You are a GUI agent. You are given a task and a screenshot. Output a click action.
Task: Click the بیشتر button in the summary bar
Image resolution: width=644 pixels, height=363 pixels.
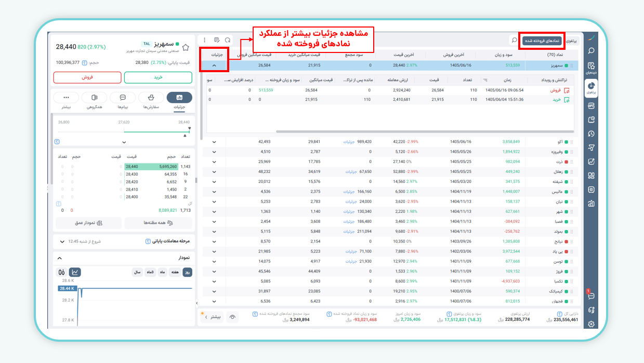point(212,316)
